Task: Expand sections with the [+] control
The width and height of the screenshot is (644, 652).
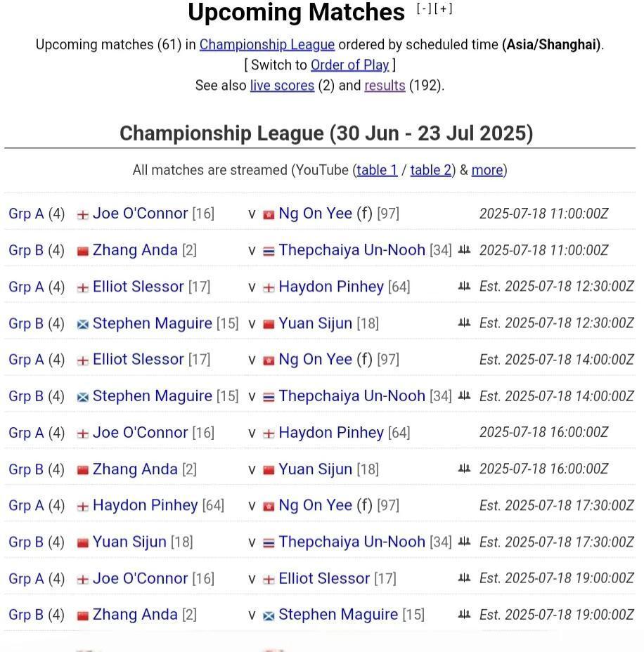Action: click(444, 8)
